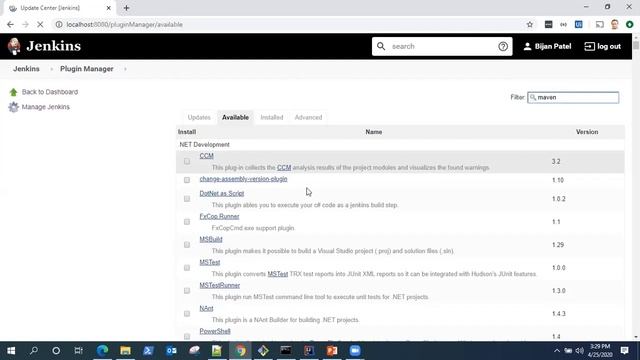The height and width of the screenshot is (360, 640).
Task: Check the MSBuild plugin checkbox
Action: (187, 244)
